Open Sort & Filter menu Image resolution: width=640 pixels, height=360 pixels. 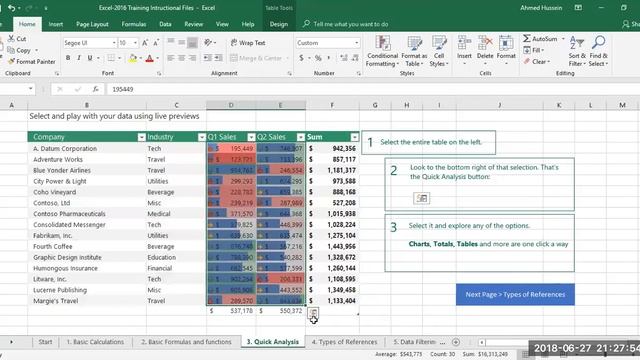click(x=577, y=51)
